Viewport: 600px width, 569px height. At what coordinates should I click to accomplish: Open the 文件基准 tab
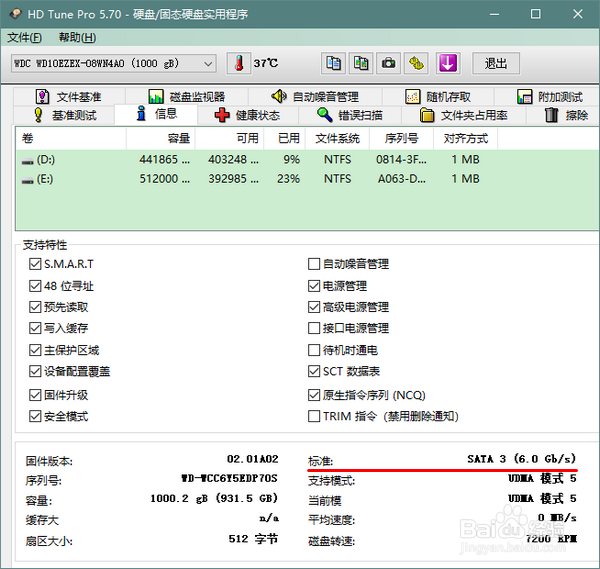(69, 96)
